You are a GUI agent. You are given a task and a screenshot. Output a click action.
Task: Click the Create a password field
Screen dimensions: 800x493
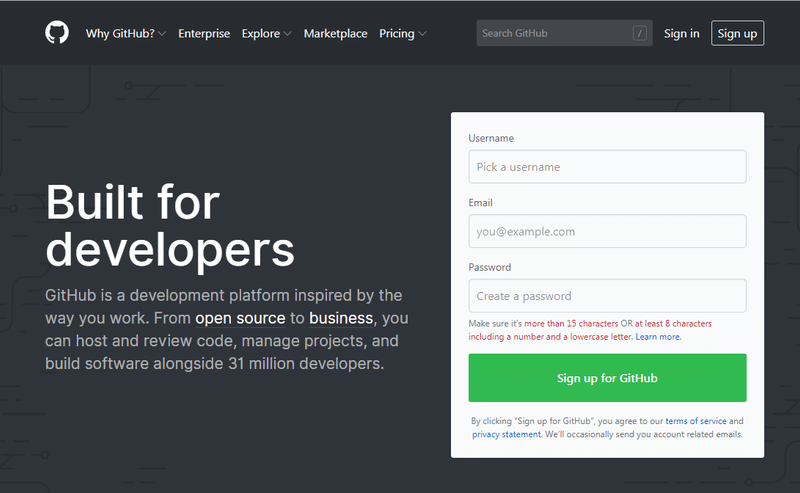click(x=607, y=296)
